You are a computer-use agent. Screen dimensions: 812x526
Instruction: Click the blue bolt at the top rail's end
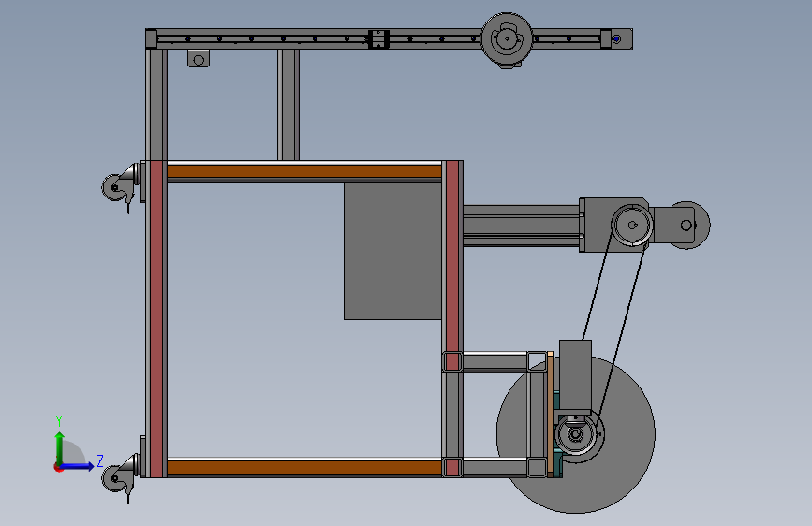[616, 38]
